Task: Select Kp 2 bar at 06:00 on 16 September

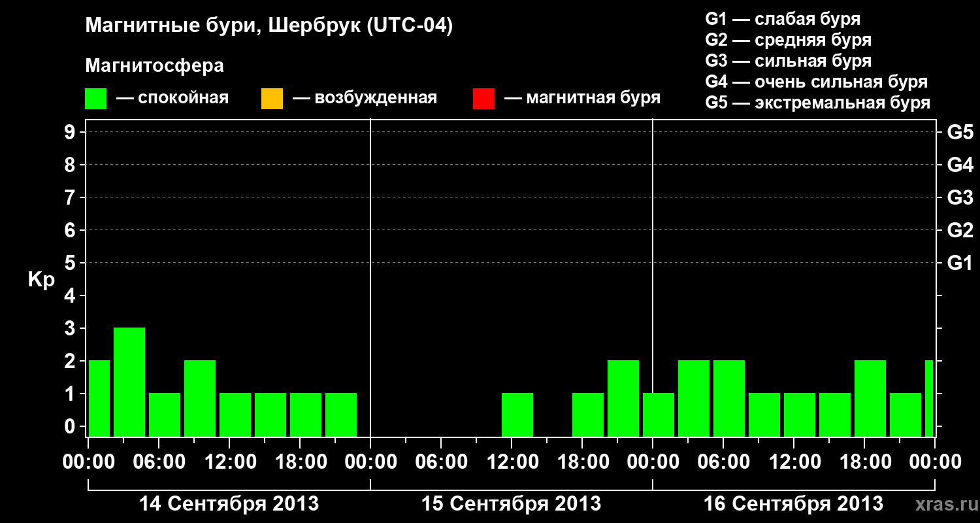Action: pos(729,398)
